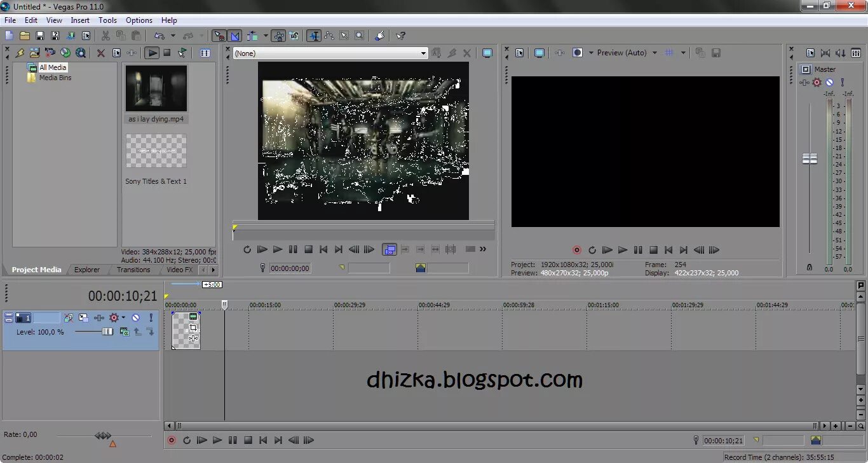This screenshot has height=463, width=868.
Task: Click the Render As icon in main toolbar
Action: 71,36
